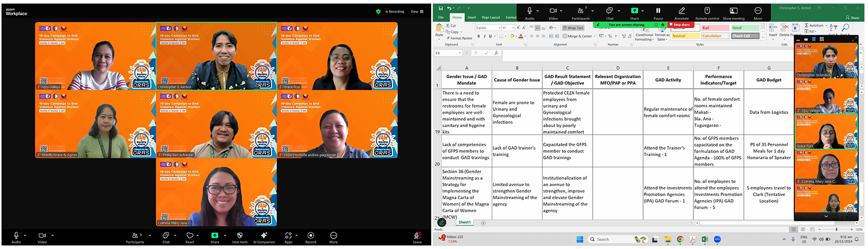Apply yellow fill color bucket
This screenshot has width=868, height=249.
(512, 36)
